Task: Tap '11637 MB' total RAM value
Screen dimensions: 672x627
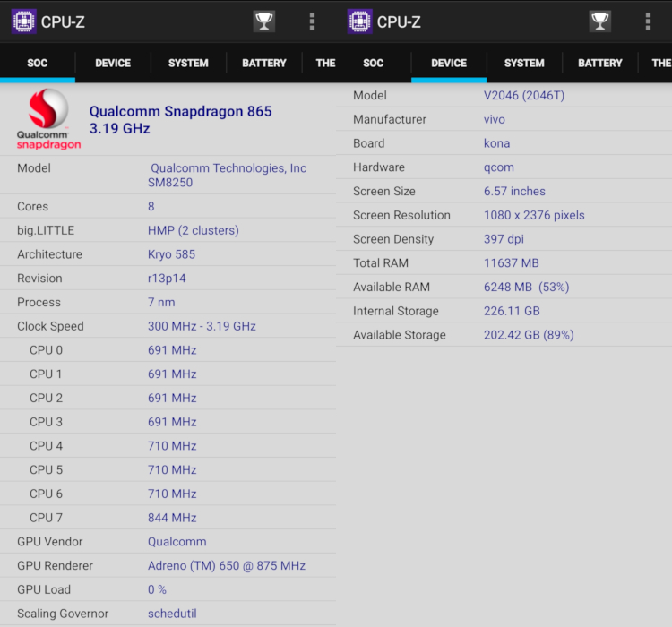Action: (x=512, y=263)
